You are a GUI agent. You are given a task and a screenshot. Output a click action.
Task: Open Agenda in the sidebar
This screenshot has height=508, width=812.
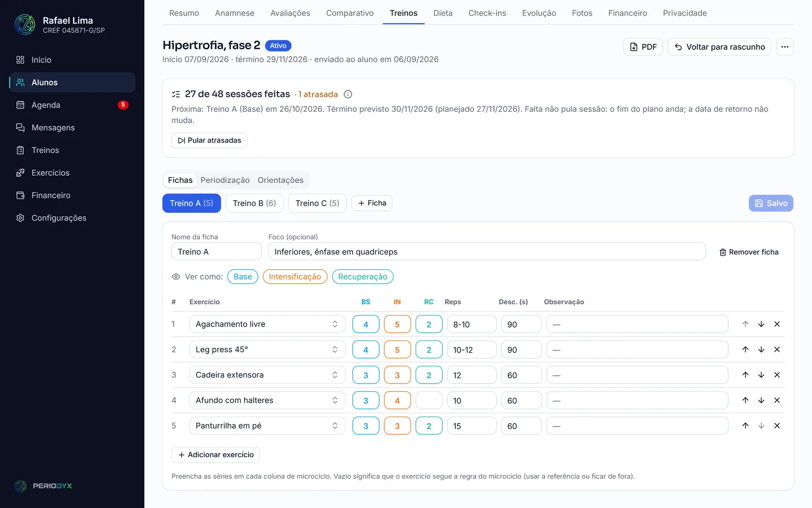(x=72, y=105)
